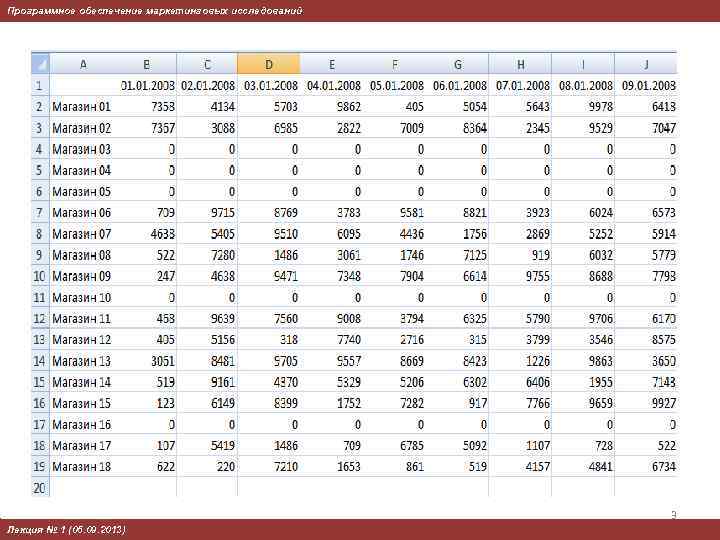Click the Select All corner button
The height and width of the screenshot is (540, 720).
pyautogui.click(x=40, y=64)
